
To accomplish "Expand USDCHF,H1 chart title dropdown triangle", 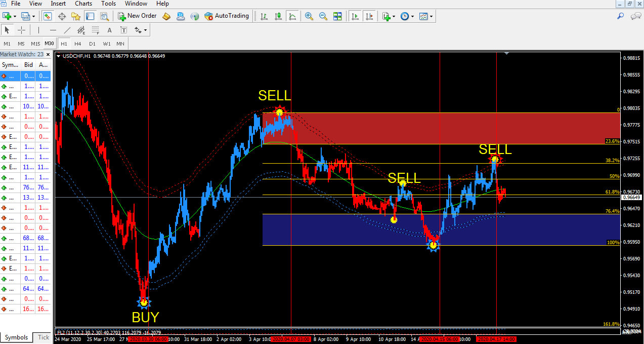I will coord(59,56).
